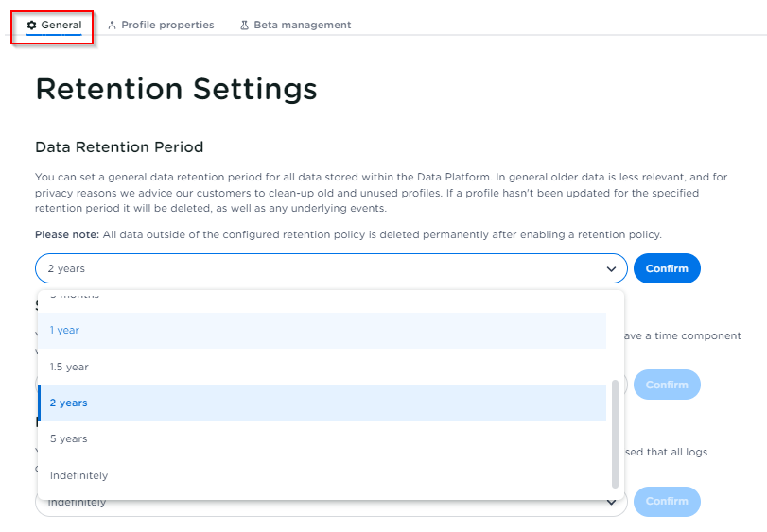Expand the bottom 'Indefinitely' dropdown arrow
This screenshot has width=767, height=532.
pos(611,503)
